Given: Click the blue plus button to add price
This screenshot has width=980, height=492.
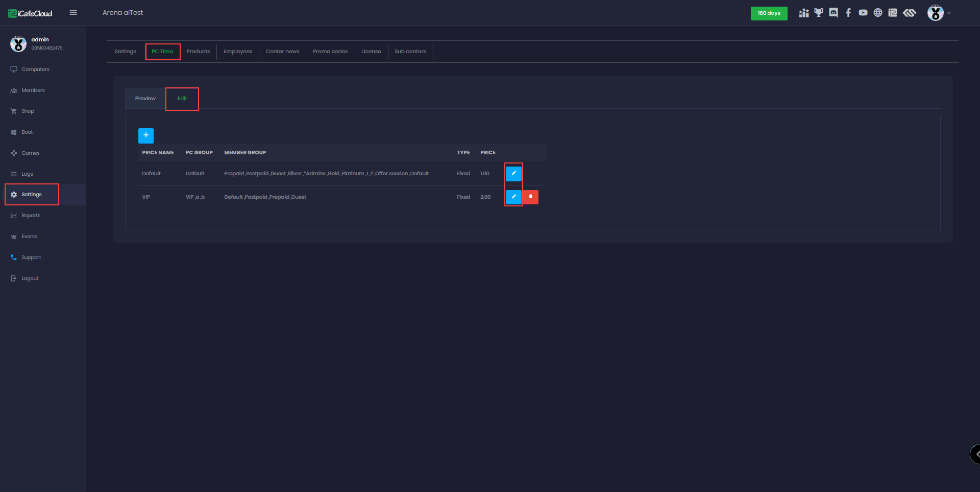Looking at the screenshot, I should pyautogui.click(x=145, y=135).
